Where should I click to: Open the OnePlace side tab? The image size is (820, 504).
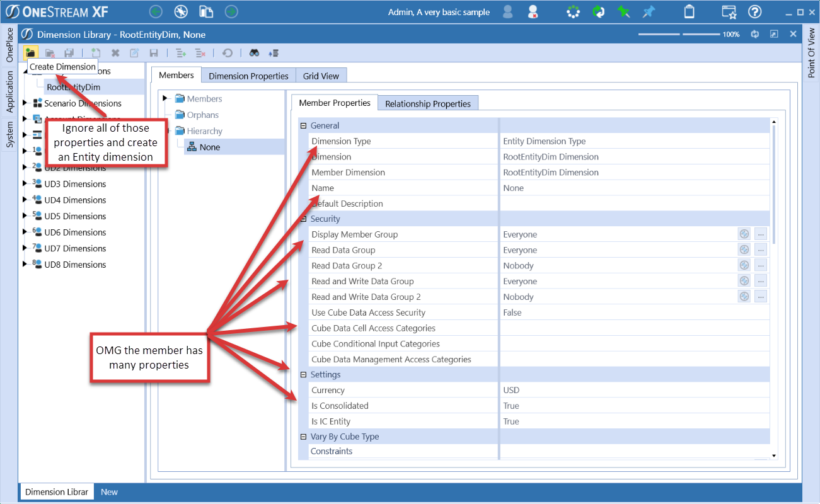[9, 45]
